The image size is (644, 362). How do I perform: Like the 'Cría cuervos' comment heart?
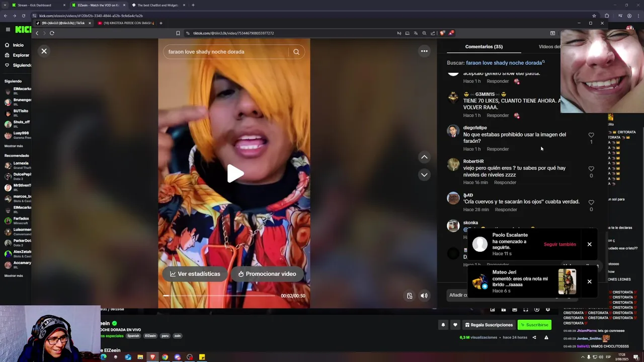click(591, 202)
